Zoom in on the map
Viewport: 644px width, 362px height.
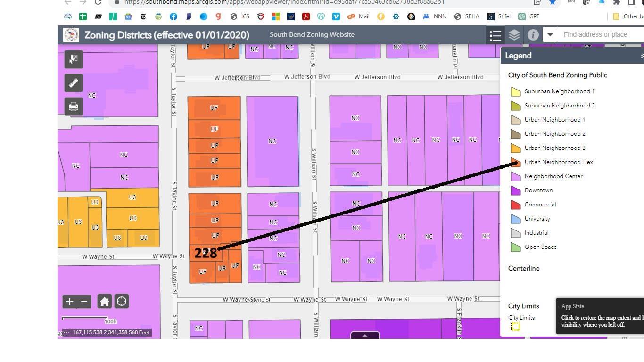69,302
